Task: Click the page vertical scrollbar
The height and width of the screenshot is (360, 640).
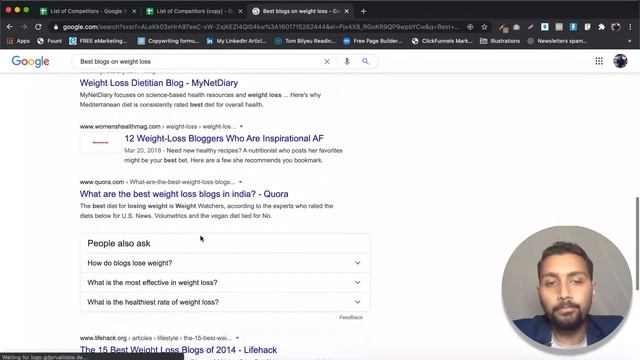Action: (x=637, y=244)
